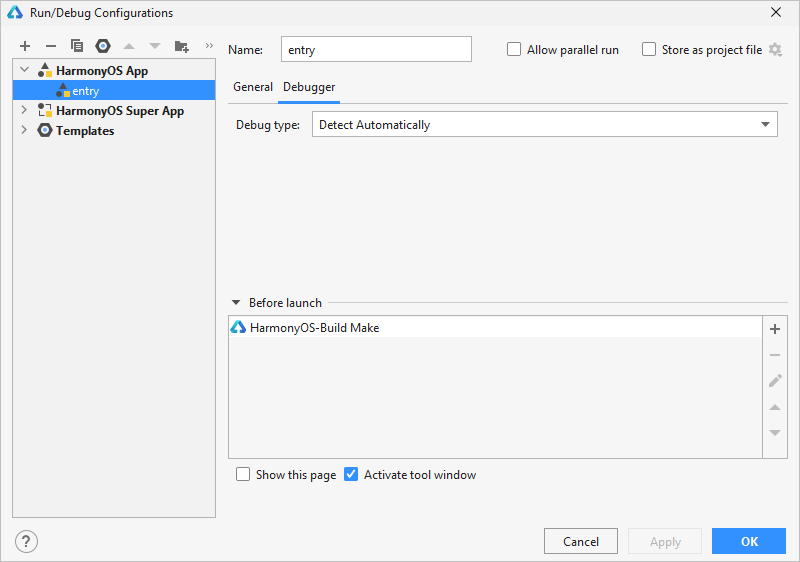Viewport: 800px width, 562px height.
Task: Open the edit templates hexagon icon
Action: pos(103,46)
